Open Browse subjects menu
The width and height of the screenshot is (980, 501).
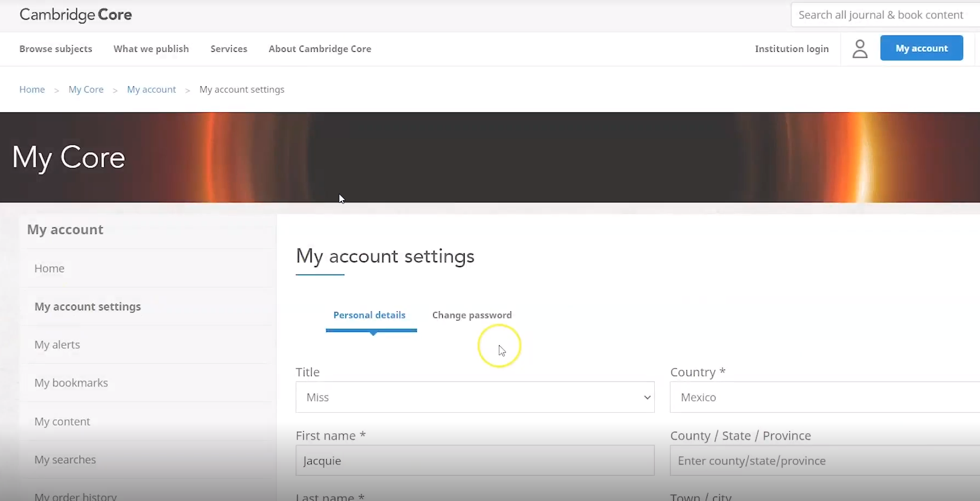point(56,49)
